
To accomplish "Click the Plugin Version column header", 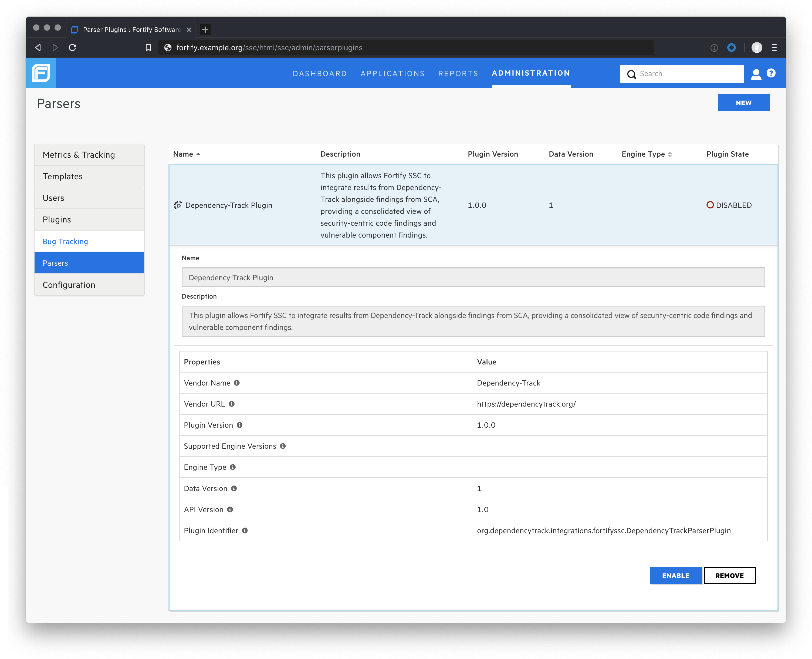I will click(492, 154).
